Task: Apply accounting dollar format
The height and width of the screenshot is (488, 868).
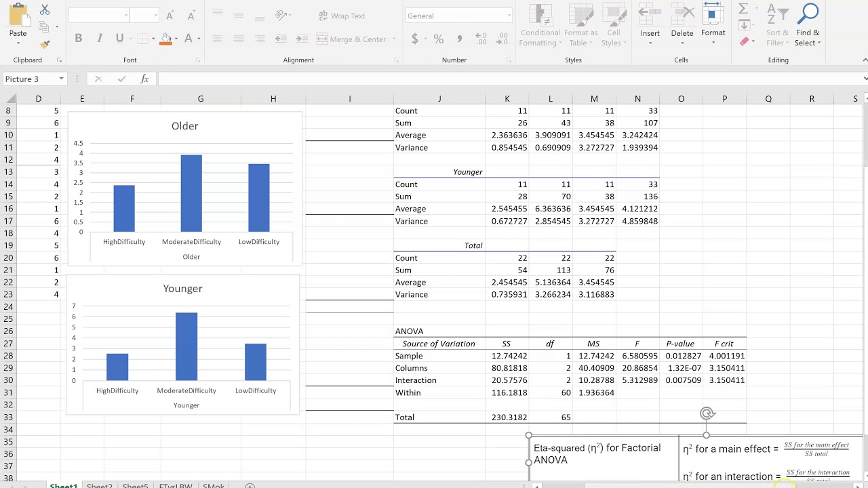Action: tap(415, 39)
